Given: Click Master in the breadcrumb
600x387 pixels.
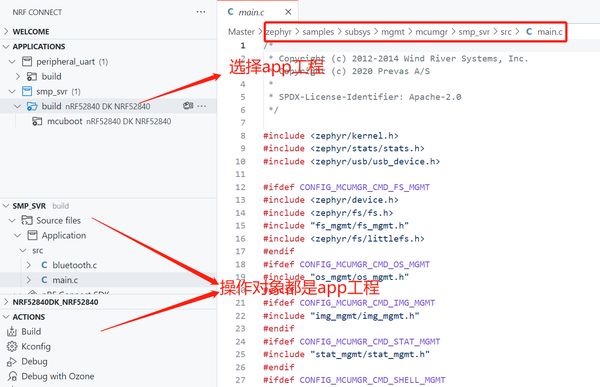Looking at the screenshot, I should click(x=241, y=32).
